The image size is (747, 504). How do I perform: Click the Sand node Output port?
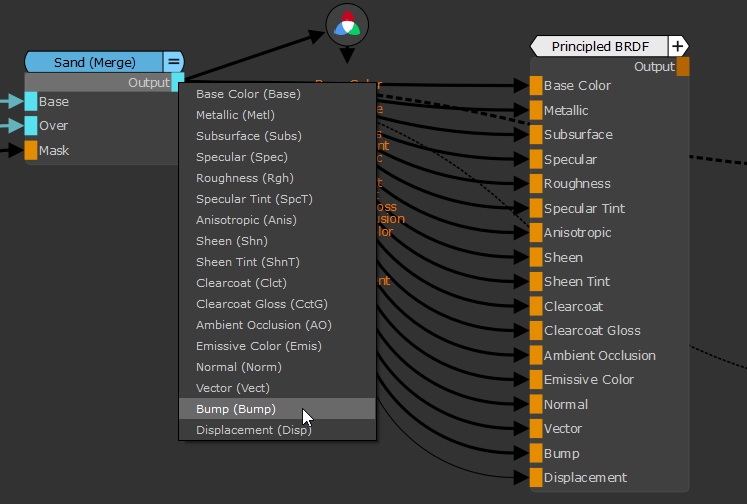pos(178,82)
